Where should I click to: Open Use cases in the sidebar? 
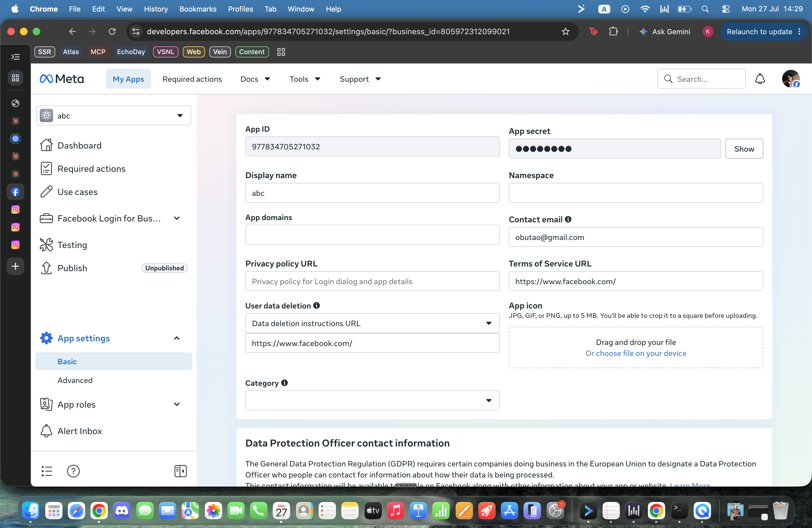tap(114, 192)
